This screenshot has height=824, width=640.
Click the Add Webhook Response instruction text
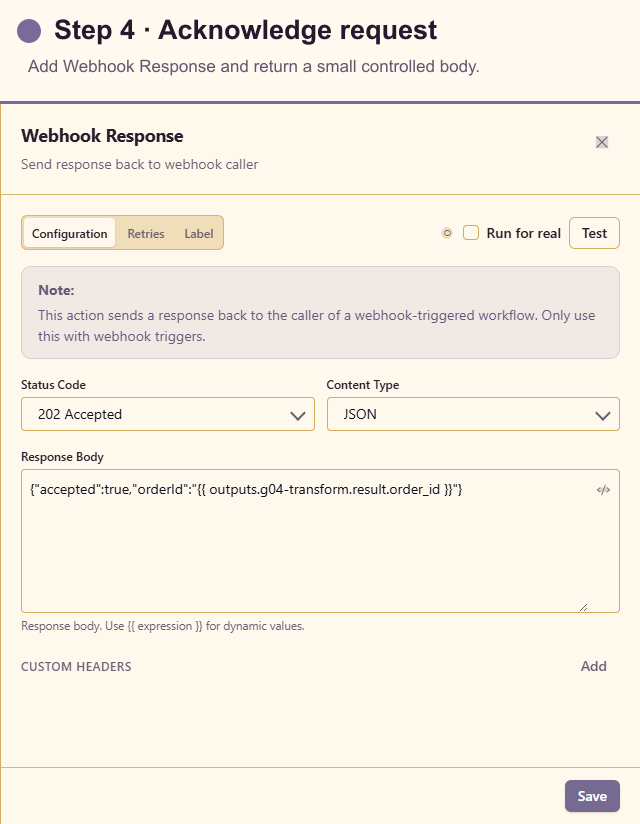pyautogui.click(x=254, y=67)
